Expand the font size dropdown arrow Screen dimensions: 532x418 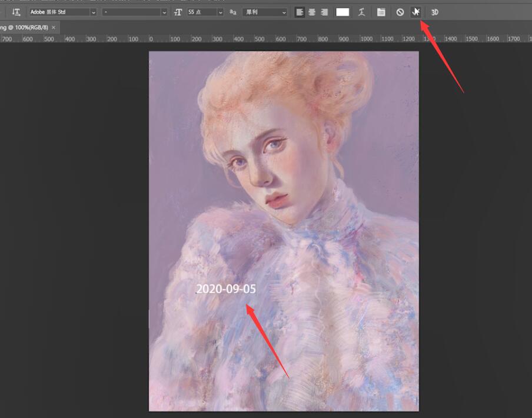click(221, 12)
